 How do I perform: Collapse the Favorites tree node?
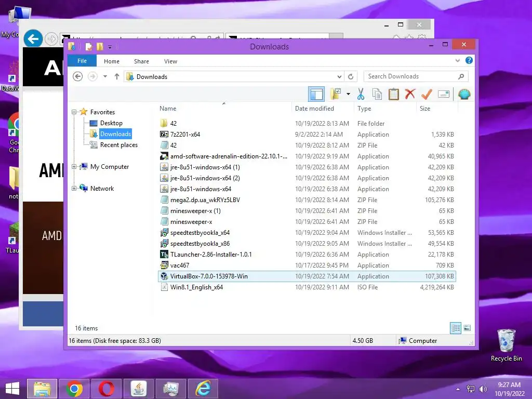74,112
